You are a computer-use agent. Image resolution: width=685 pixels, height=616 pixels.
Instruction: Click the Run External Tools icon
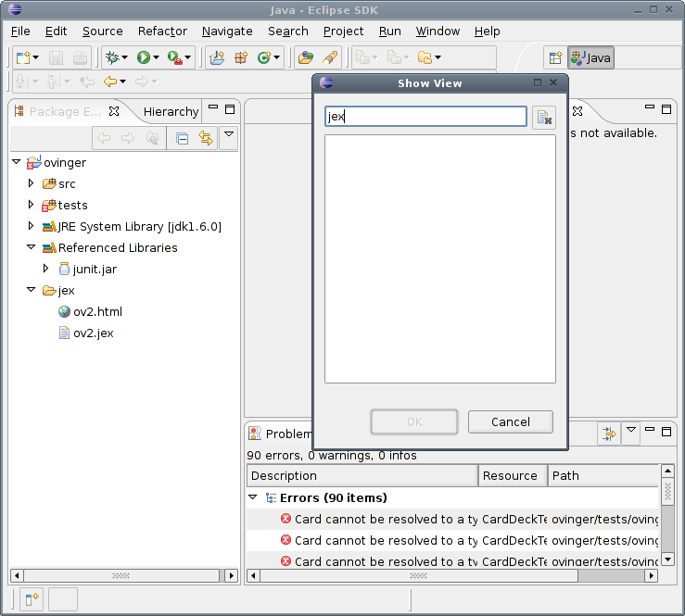tap(175, 57)
